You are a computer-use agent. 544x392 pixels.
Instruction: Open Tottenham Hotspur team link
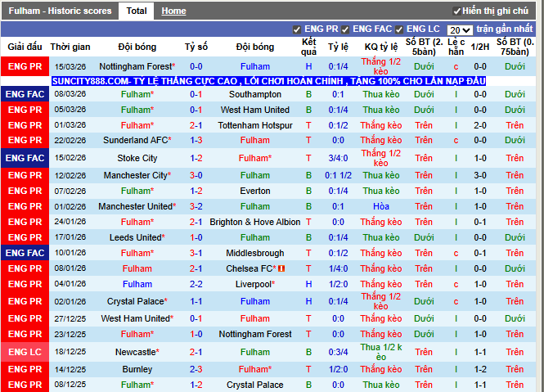255,125
